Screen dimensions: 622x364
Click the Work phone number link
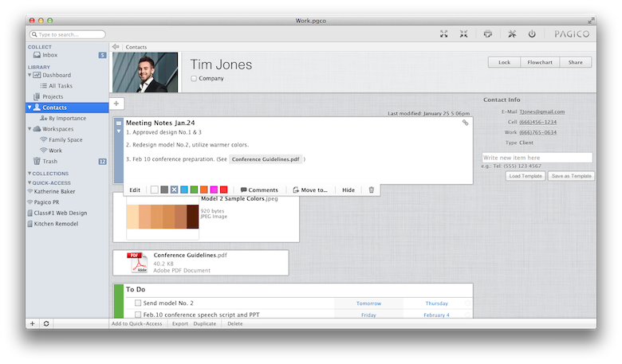tap(538, 132)
